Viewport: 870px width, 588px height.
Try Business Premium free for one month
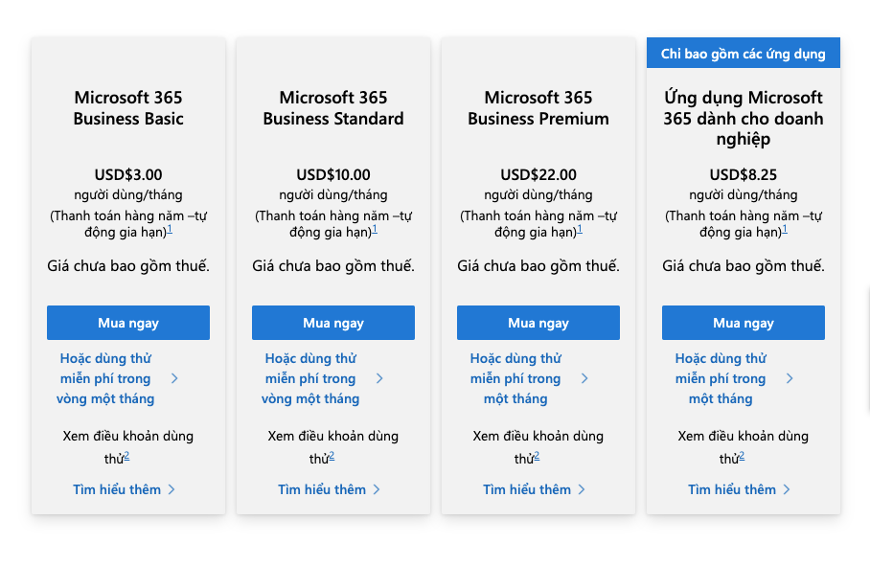[x=515, y=378]
